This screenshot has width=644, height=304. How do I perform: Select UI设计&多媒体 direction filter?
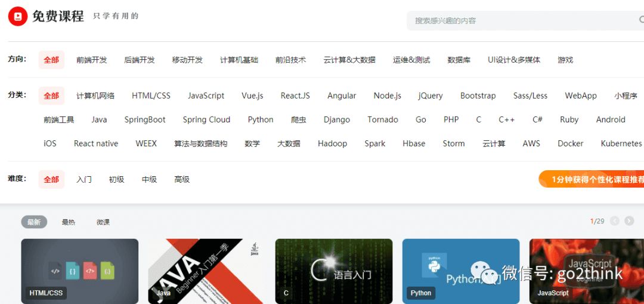click(x=514, y=60)
